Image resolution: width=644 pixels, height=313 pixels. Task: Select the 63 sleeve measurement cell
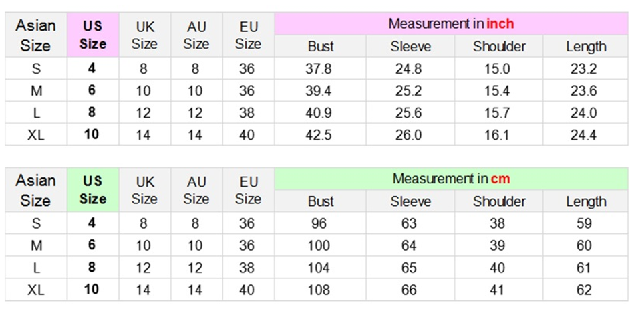coord(408,223)
